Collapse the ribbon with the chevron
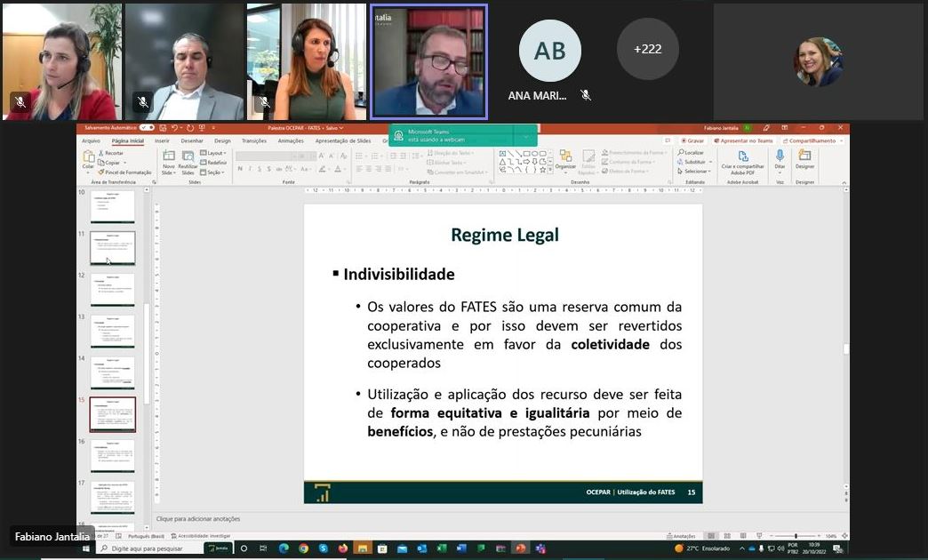 point(844,183)
